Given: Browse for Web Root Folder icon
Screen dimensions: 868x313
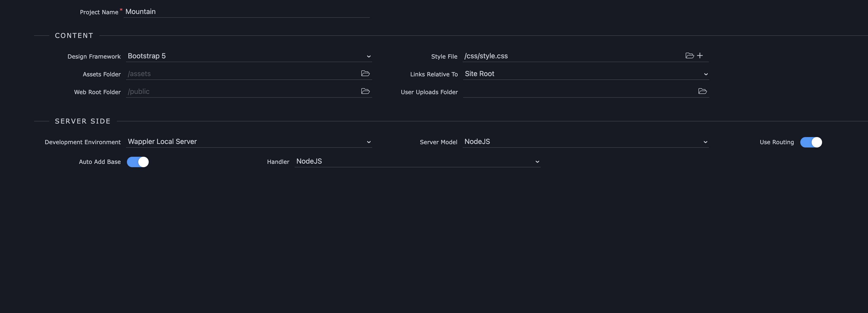Looking at the screenshot, I should pos(365,91).
